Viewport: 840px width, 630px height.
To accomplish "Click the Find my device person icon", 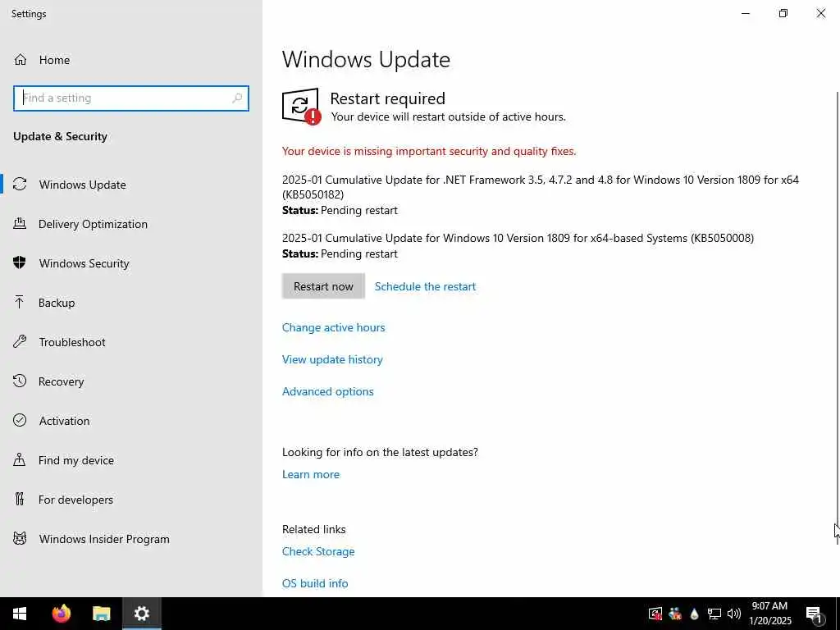I will (20, 459).
